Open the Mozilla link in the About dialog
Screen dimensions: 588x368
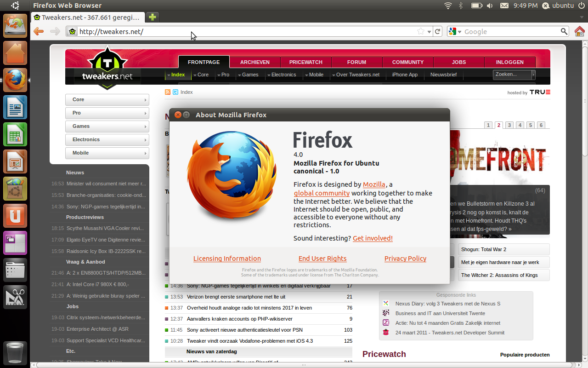coord(374,184)
